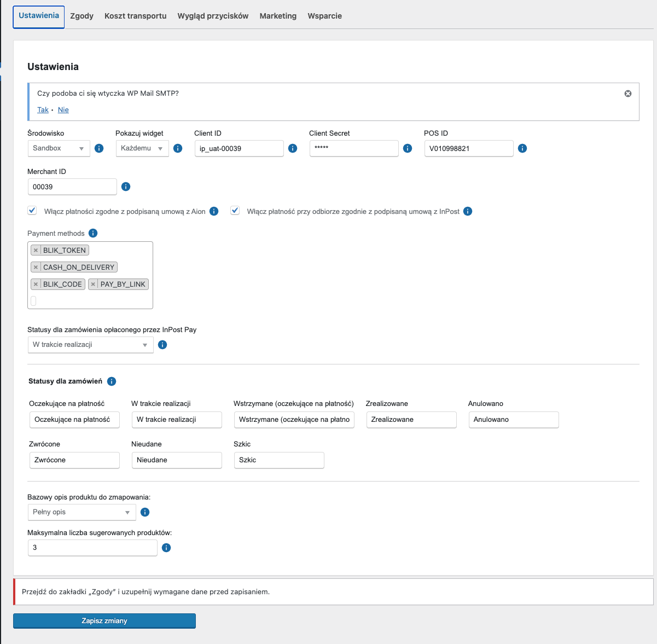
Task: Click info icon beside Client ID field
Action: [293, 148]
